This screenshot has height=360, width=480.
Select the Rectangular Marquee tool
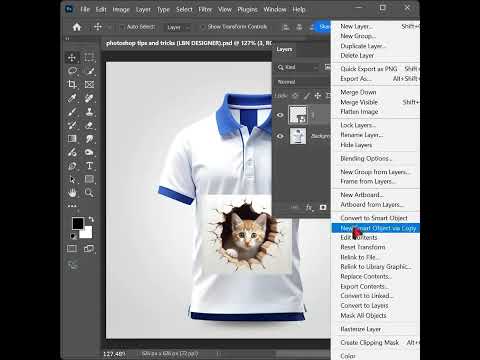click(x=89, y=57)
